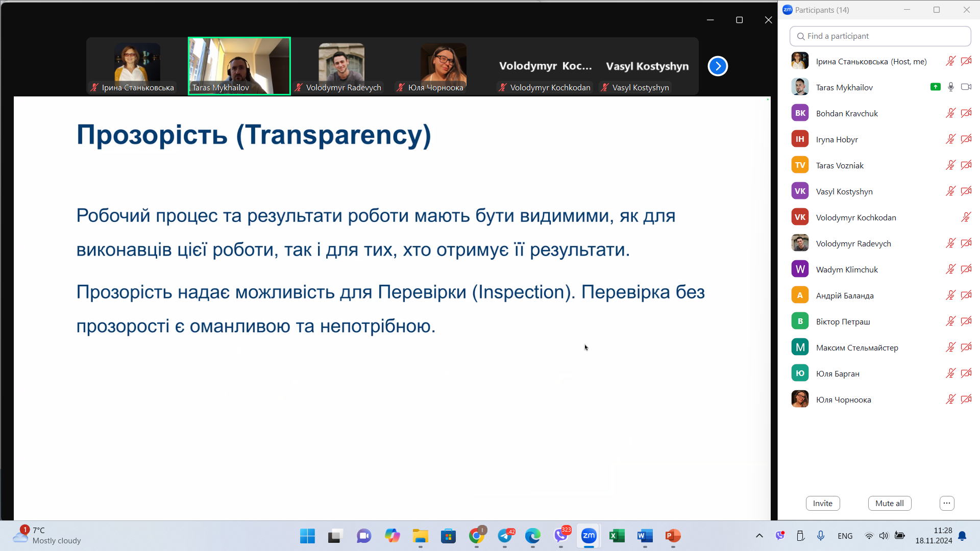Open Viber icon with 323 badge
Screen dimensions: 980x551
click(x=561, y=536)
